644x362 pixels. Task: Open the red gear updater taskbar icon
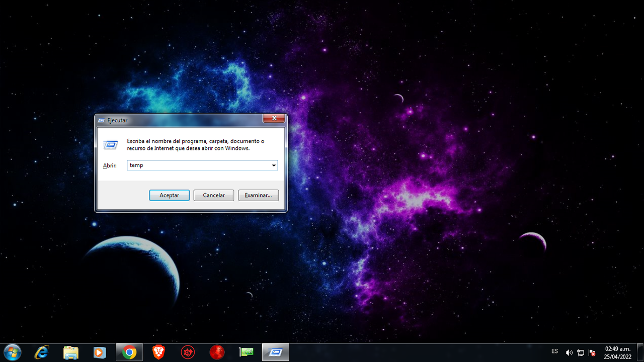188,352
